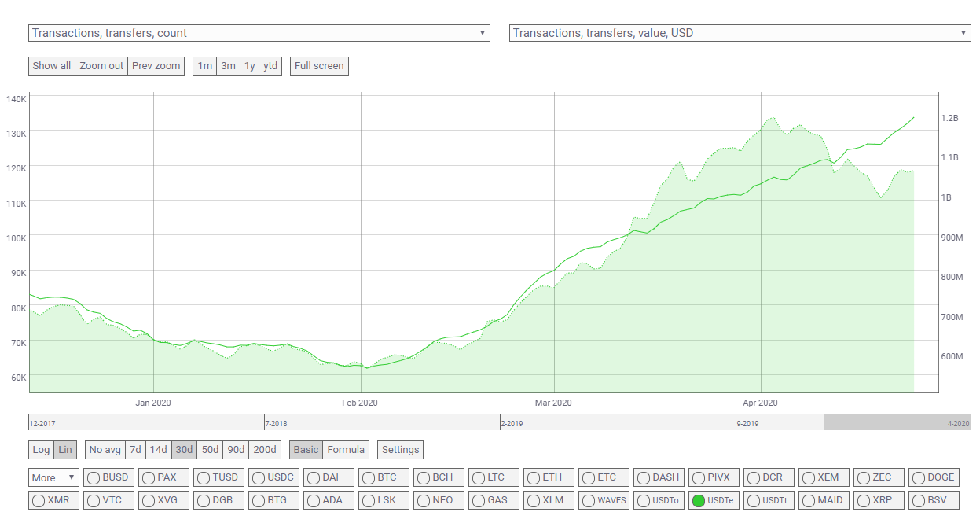Toggle the BUSD coin series
The image size is (980, 512).
click(109, 477)
